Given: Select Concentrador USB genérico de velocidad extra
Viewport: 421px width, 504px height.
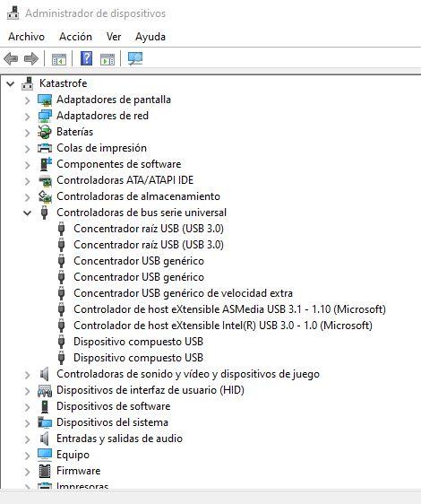Looking at the screenshot, I should click(x=183, y=293).
